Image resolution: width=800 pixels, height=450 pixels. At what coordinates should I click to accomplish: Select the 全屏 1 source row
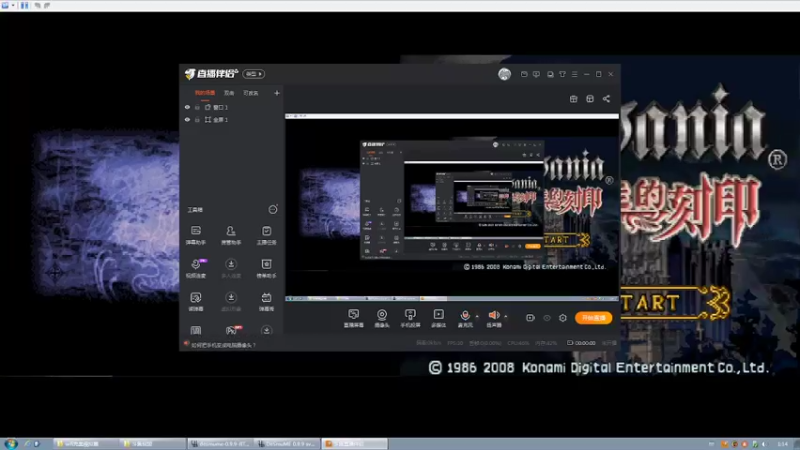232,120
